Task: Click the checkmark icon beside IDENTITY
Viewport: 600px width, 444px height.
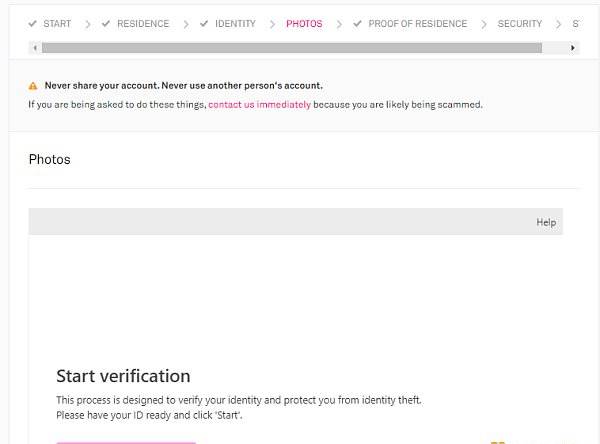Action: pyautogui.click(x=204, y=24)
